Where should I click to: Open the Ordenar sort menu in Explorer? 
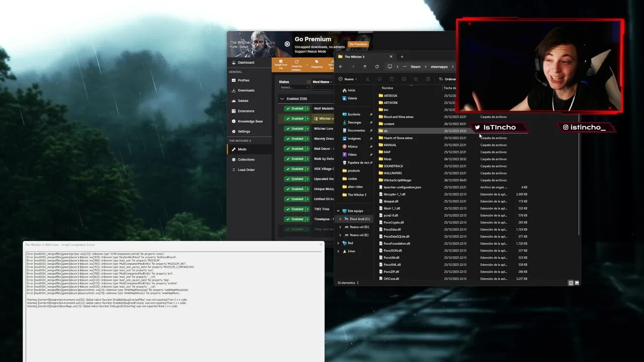click(x=447, y=79)
